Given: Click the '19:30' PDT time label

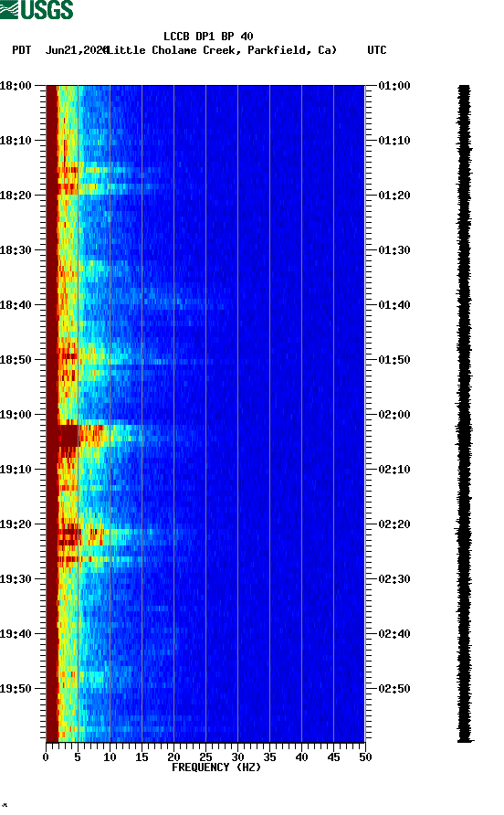Looking at the screenshot, I should 16,579.
